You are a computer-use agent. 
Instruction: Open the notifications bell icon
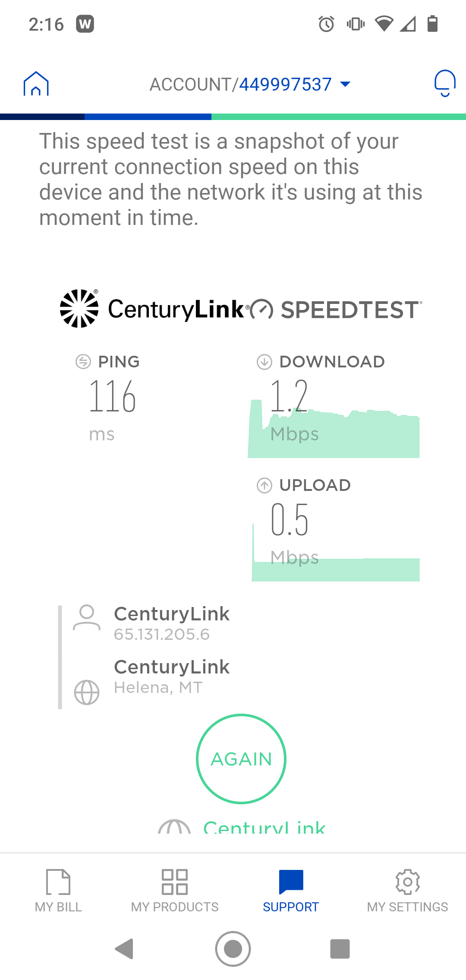[444, 83]
